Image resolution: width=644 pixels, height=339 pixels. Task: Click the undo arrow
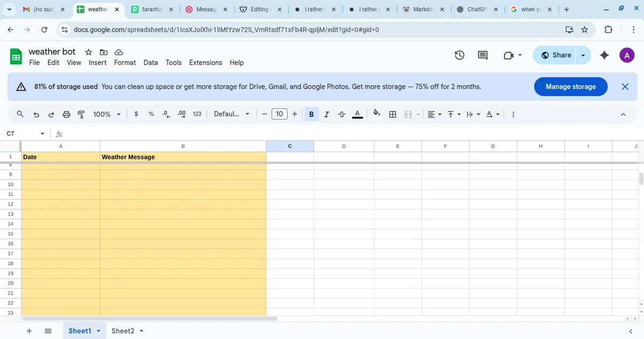(36, 114)
